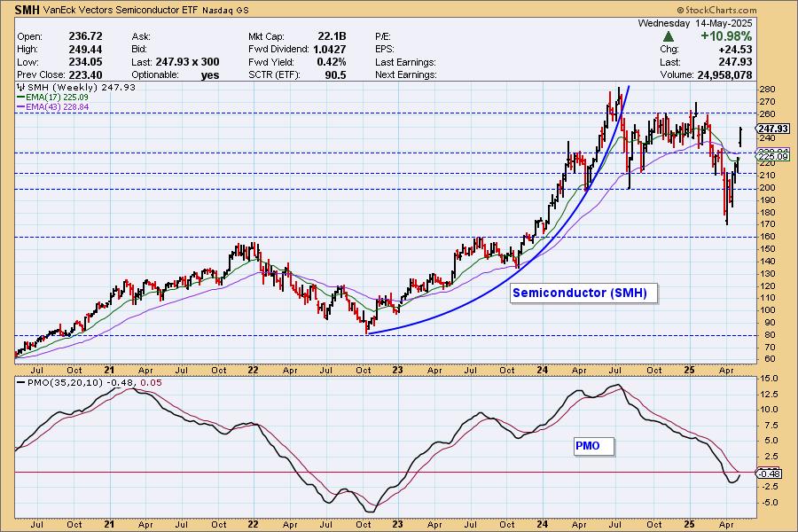
Task: Click the green up-triangle change indicator
Action: [x=669, y=36]
